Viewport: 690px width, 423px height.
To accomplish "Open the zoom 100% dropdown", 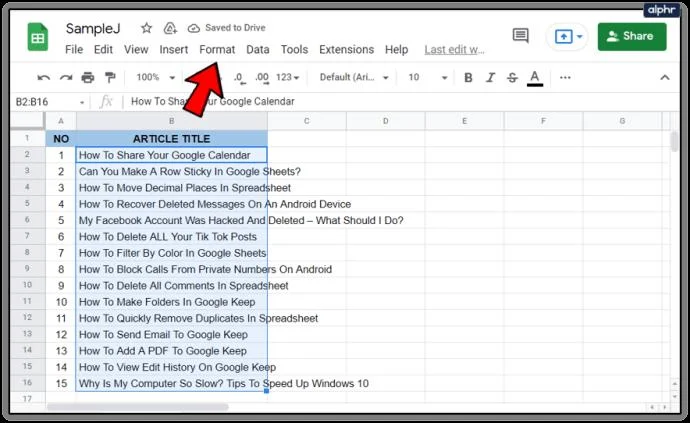I will (155, 77).
